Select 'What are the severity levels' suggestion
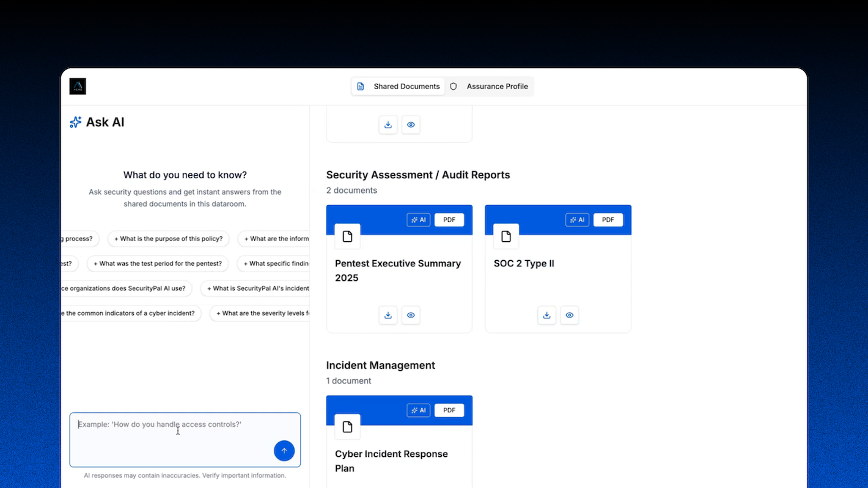Image resolution: width=868 pixels, height=488 pixels. click(260, 313)
